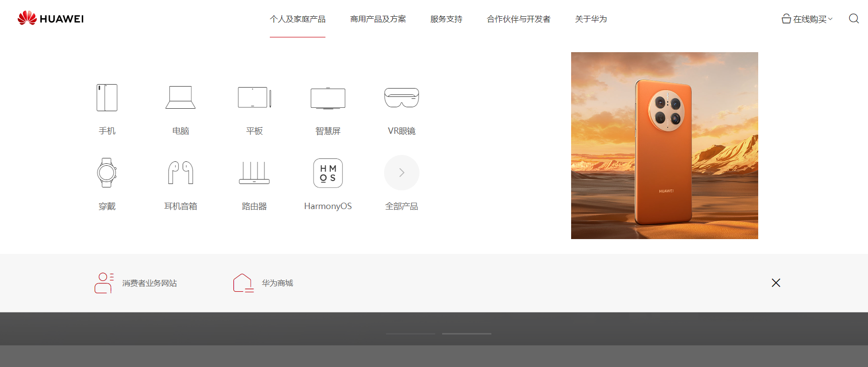This screenshot has height=367, width=868.
Task: Open the 关于华为 menu
Action: point(591,19)
